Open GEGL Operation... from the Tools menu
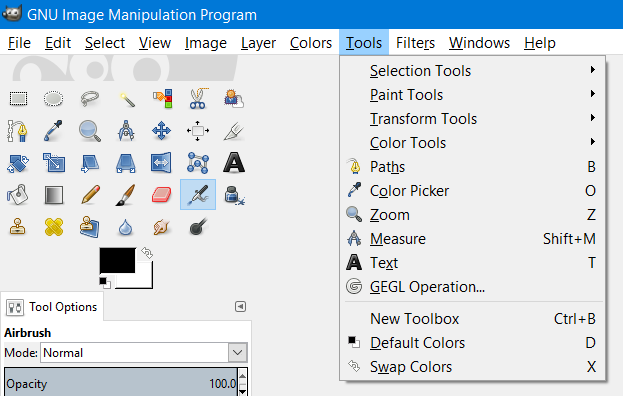Viewport: 623px width, 396px height. pos(472,287)
